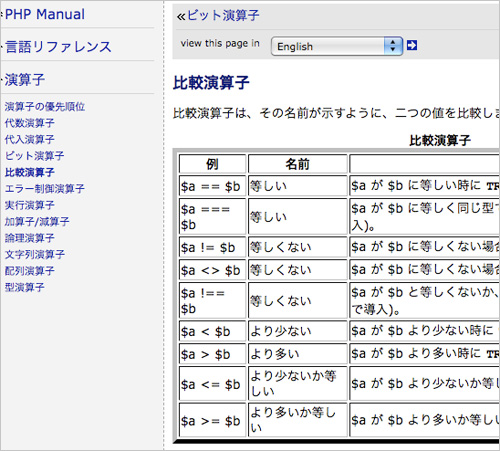Click the $a <= $b table cell

pyautogui.click(x=212, y=384)
